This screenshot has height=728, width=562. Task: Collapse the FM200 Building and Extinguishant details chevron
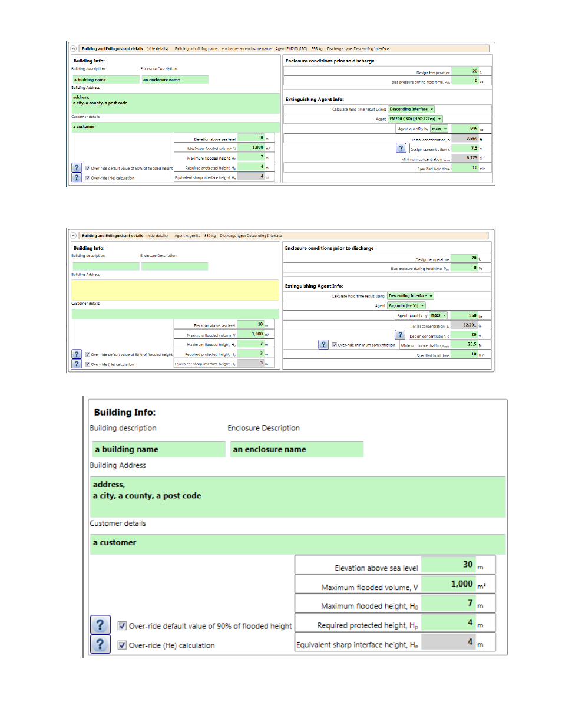(x=74, y=49)
